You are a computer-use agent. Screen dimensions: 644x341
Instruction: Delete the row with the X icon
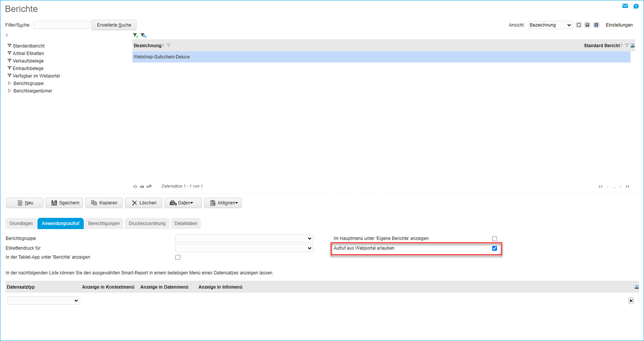631,301
